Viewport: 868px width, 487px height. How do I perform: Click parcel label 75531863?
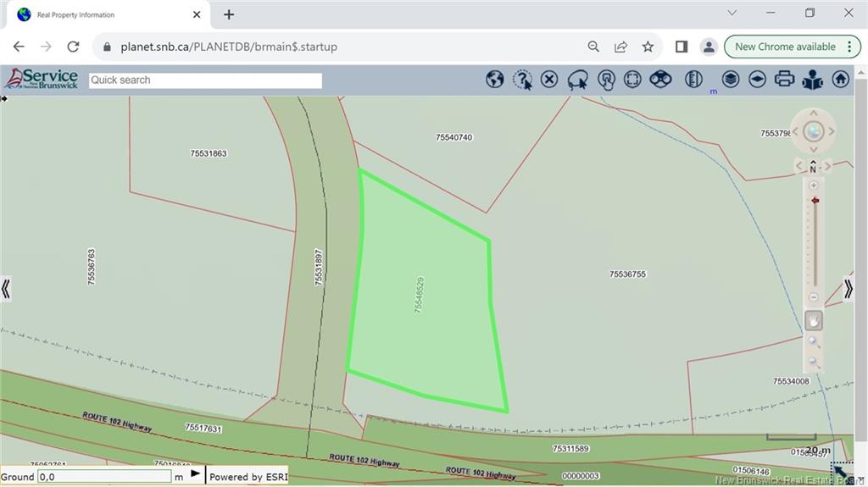[209, 153]
